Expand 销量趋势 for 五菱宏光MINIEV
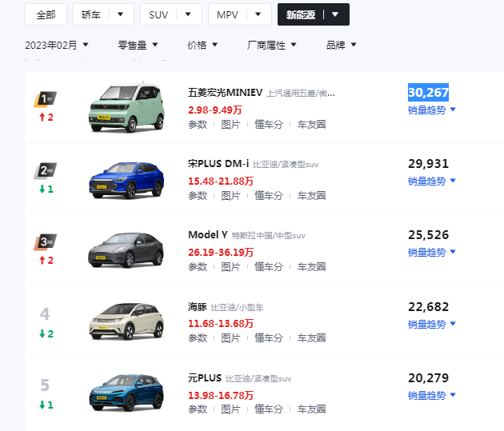This screenshot has height=431, width=504. click(432, 110)
